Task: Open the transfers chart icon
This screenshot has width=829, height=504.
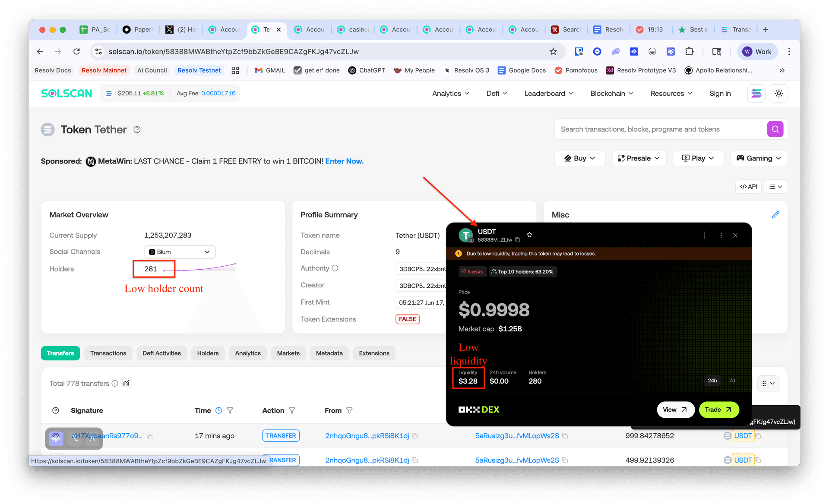Action: pyautogui.click(x=126, y=383)
